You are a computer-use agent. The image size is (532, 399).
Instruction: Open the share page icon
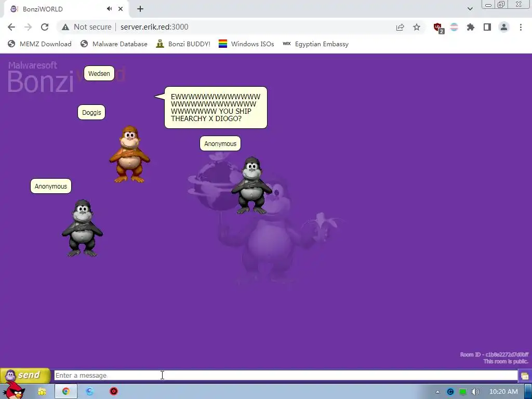[400, 27]
